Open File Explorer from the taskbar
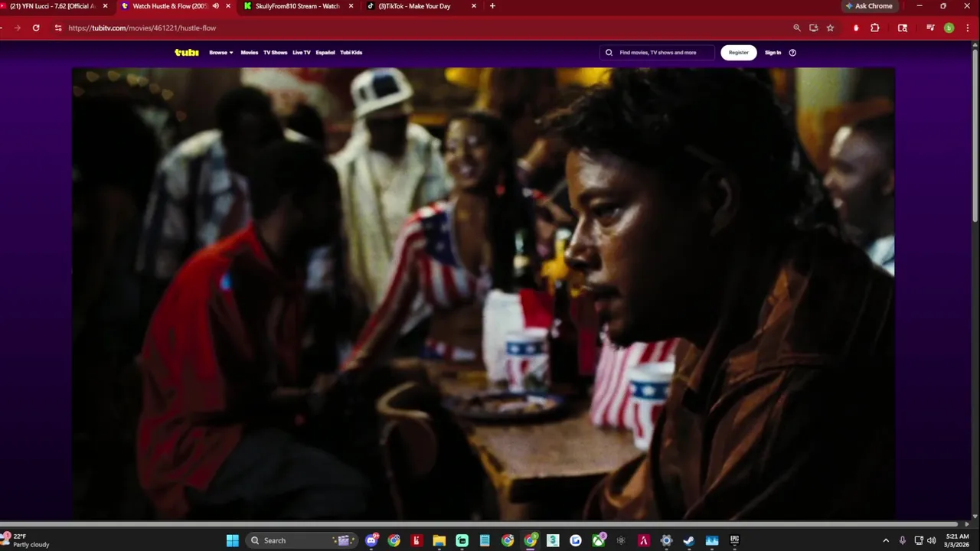The image size is (980, 551). click(x=439, y=540)
